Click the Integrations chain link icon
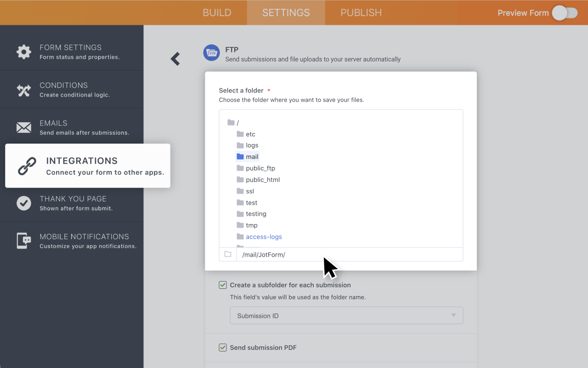The height and width of the screenshot is (368, 588). tap(27, 166)
